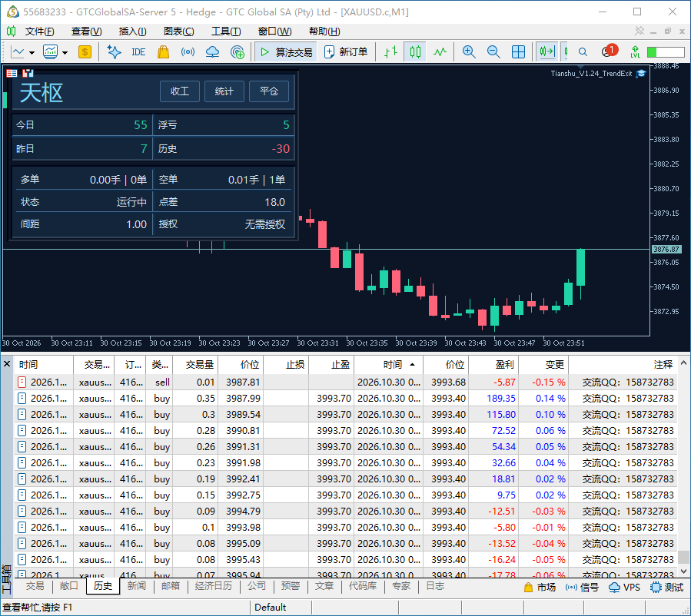Expand the indicators chart dropdown arrow

pyautogui.click(x=65, y=53)
